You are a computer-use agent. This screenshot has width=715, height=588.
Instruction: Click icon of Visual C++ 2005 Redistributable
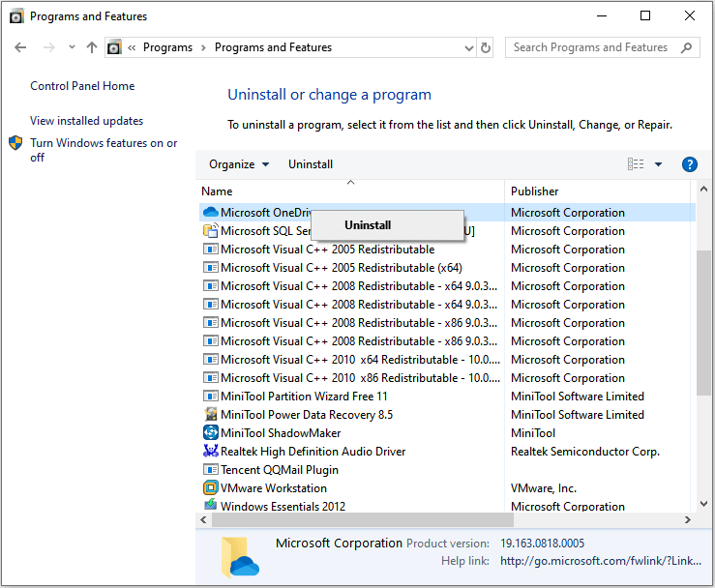[x=210, y=250]
